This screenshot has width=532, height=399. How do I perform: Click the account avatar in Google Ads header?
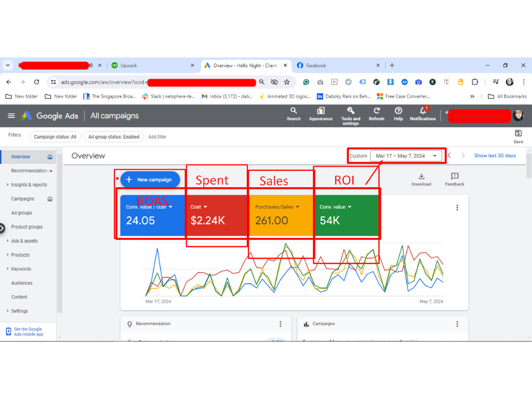[x=518, y=115]
